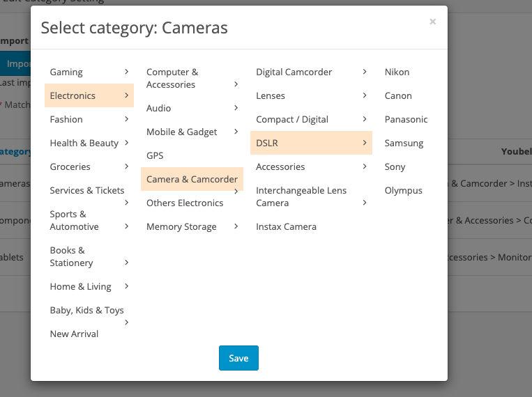
Task: Expand the Gaming category chevron
Action: tap(126, 72)
